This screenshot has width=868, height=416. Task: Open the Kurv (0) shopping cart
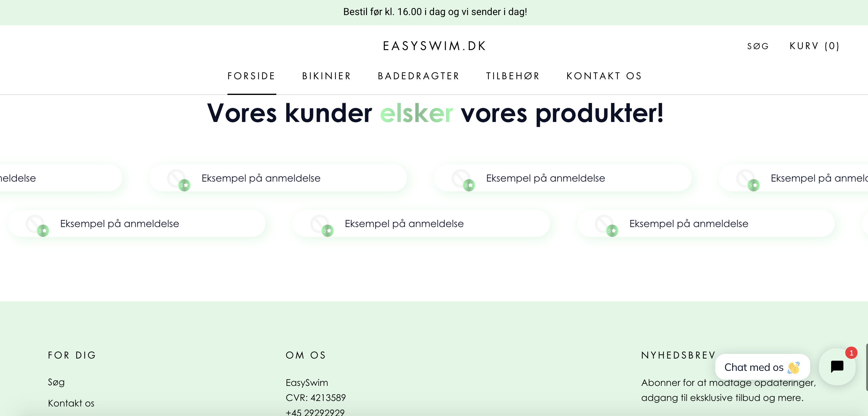tap(815, 46)
